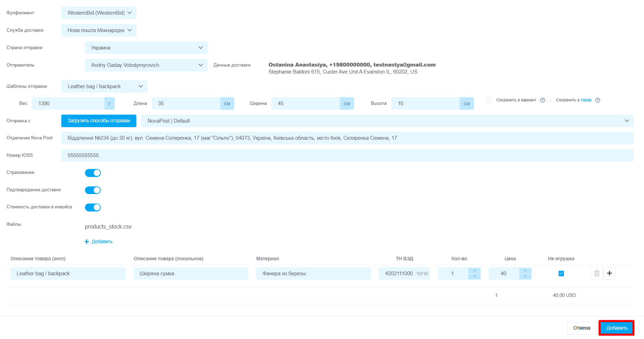
Task: Open help tooltip for save to variant
Action: pyautogui.click(x=542, y=100)
